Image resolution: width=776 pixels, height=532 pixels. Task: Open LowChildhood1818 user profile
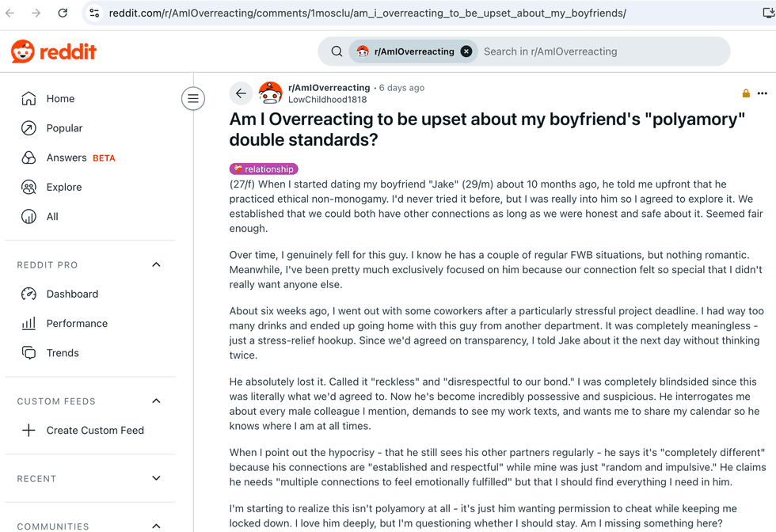[328, 100]
